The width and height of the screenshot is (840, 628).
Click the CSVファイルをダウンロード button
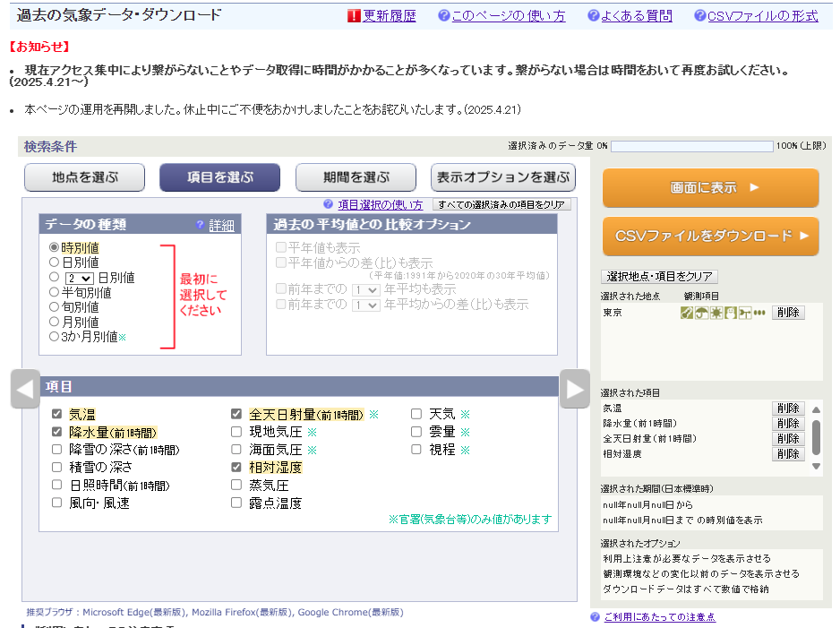[710, 237]
